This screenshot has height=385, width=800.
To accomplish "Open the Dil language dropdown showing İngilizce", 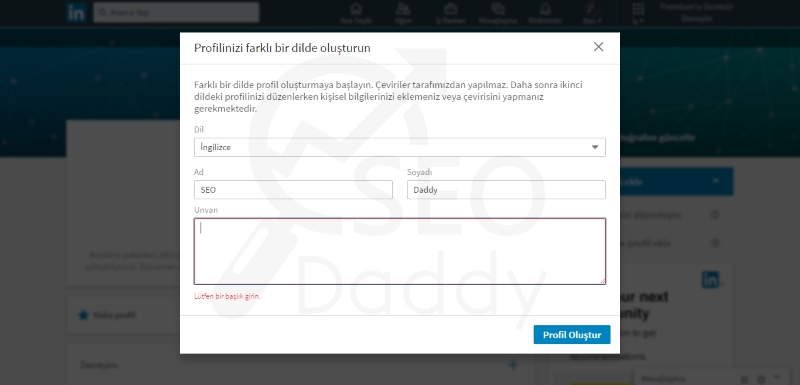I will point(399,147).
